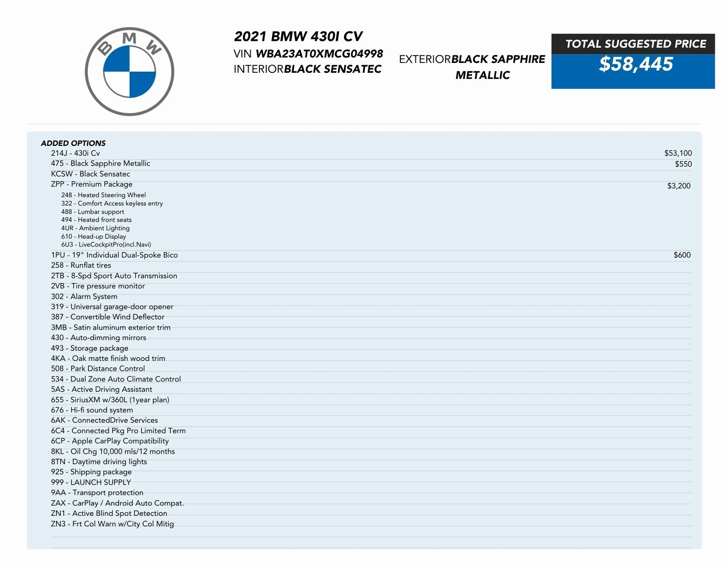Click the Added Options heading
This screenshot has width=728, height=562.
[x=73, y=143]
